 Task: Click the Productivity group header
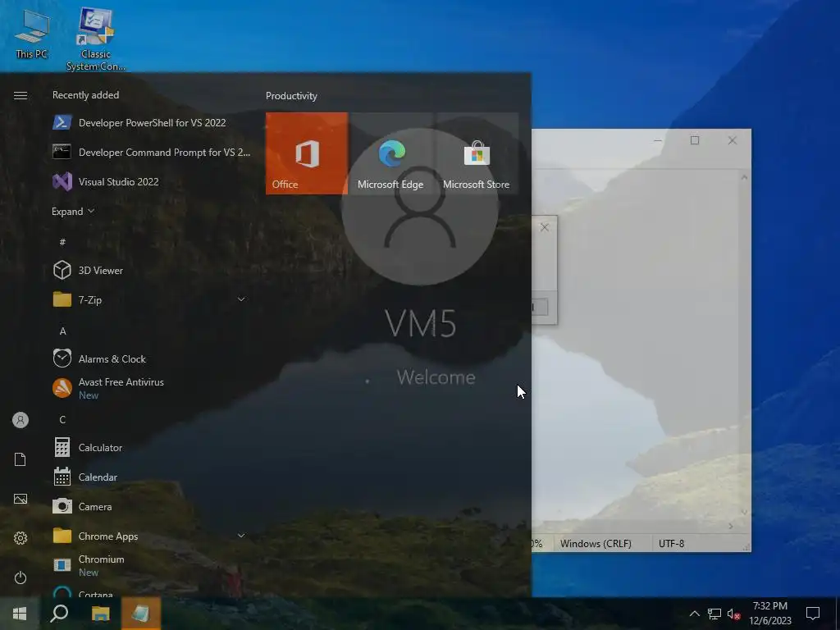(x=291, y=96)
